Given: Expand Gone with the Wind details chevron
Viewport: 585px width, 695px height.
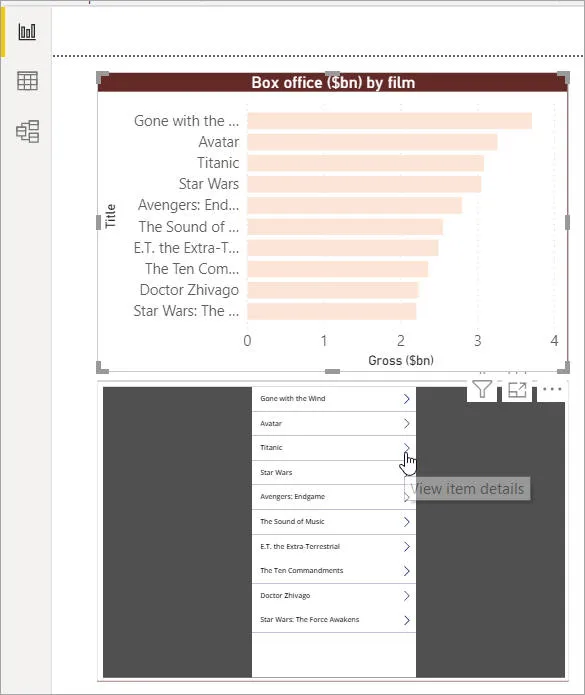Looking at the screenshot, I should [x=406, y=399].
